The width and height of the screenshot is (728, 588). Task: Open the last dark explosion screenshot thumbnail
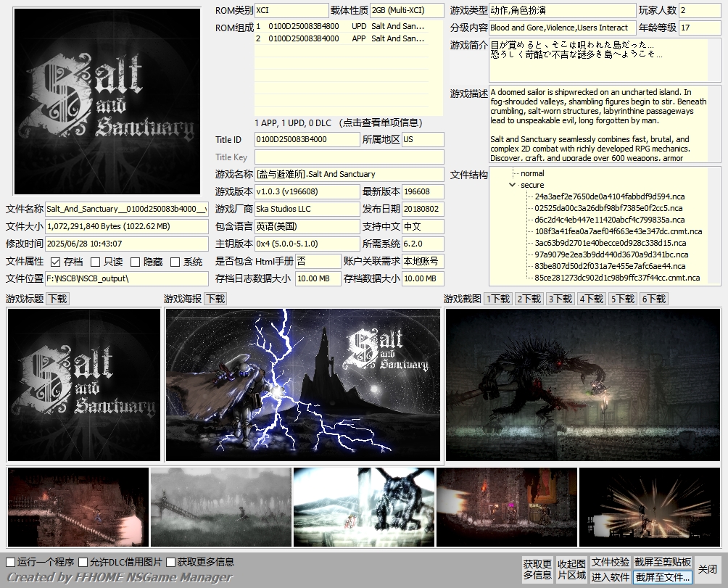pyautogui.click(x=650, y=507)
